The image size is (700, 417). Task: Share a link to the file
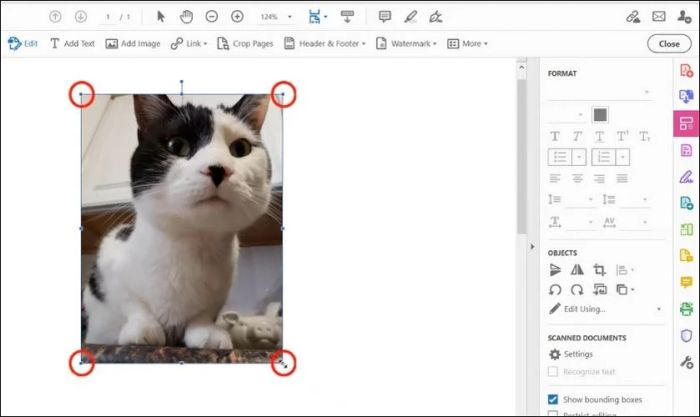tap(633, 17)
